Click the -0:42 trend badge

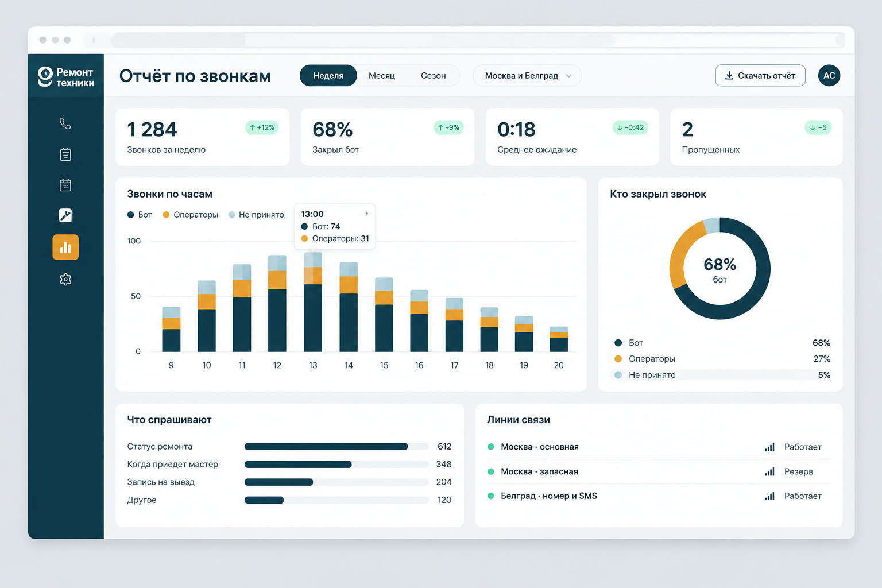coord(630,127)
